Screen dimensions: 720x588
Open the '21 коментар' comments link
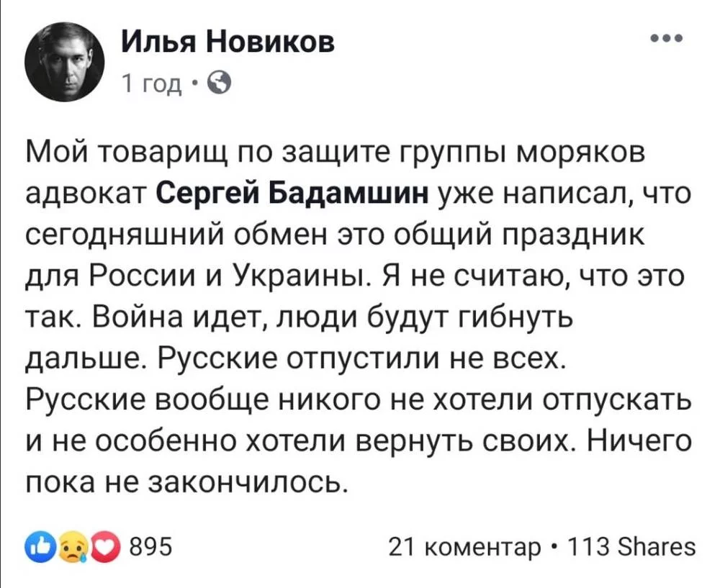[466, 548]
